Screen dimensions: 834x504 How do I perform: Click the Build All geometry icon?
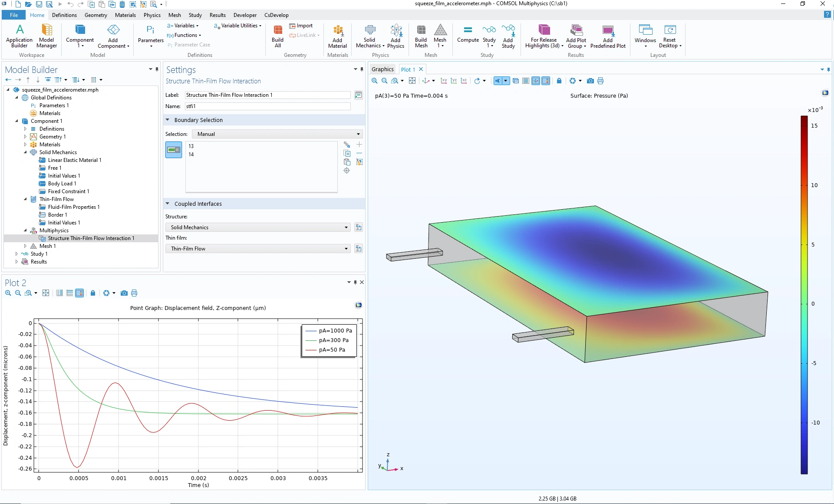[277, 30]
